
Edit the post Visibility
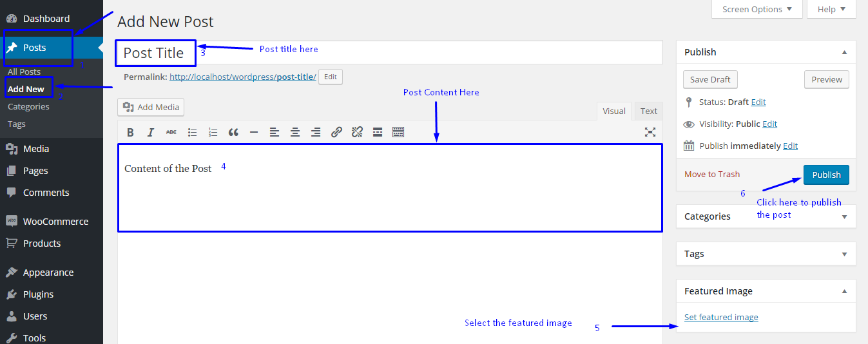(x=770, y=124)
